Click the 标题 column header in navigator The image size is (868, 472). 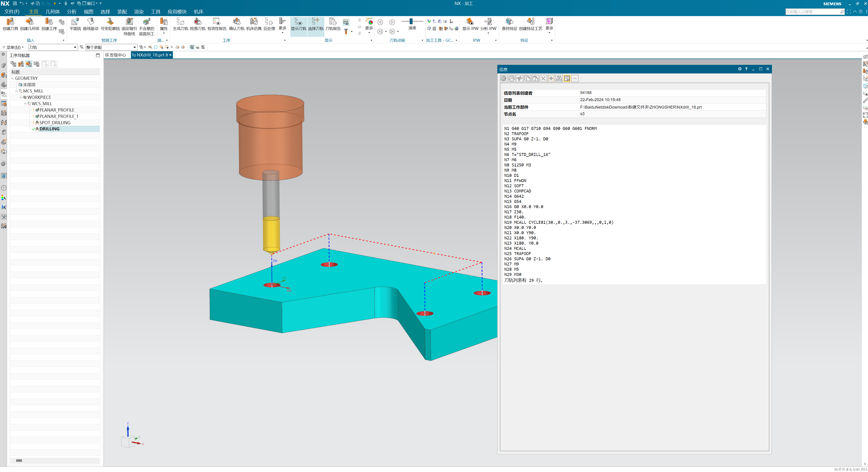click(x=55, y=72)
